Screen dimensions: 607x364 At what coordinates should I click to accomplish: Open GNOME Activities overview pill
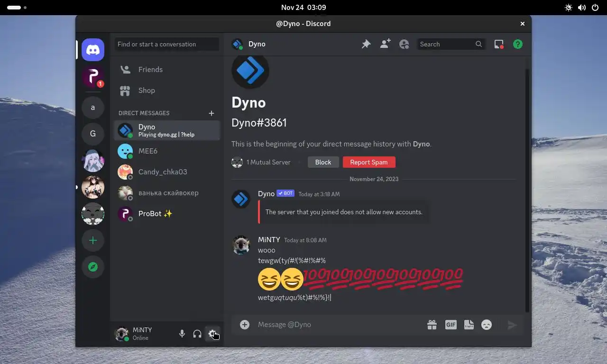click(17, 8)
